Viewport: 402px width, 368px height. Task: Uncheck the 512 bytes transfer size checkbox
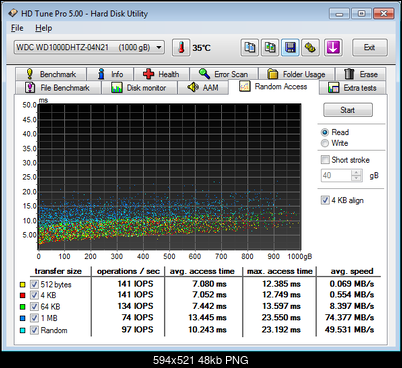pos(34,284)
